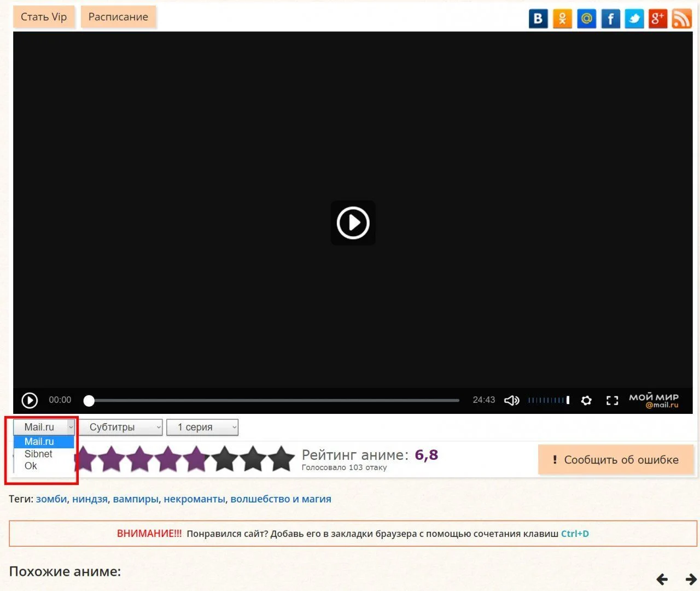Screen dimensions: 700x591
Task: Click Сообщить об ошибке button
Action: point(616,460)
